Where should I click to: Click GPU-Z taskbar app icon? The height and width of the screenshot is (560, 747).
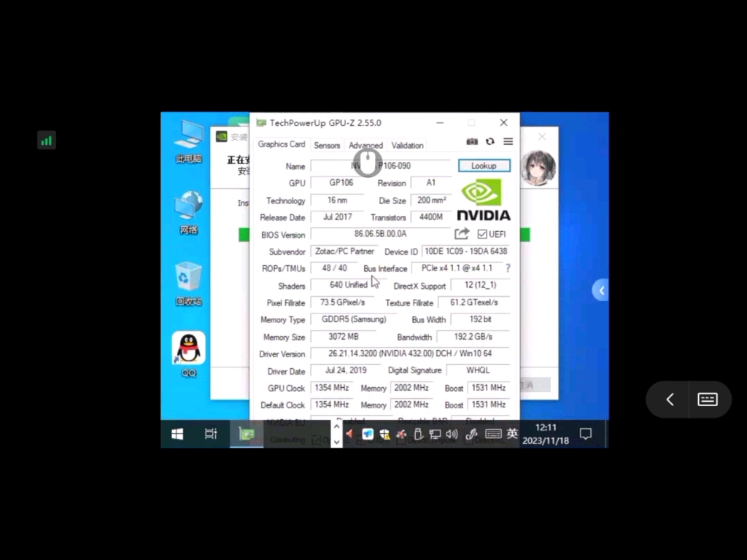[247, 434]
